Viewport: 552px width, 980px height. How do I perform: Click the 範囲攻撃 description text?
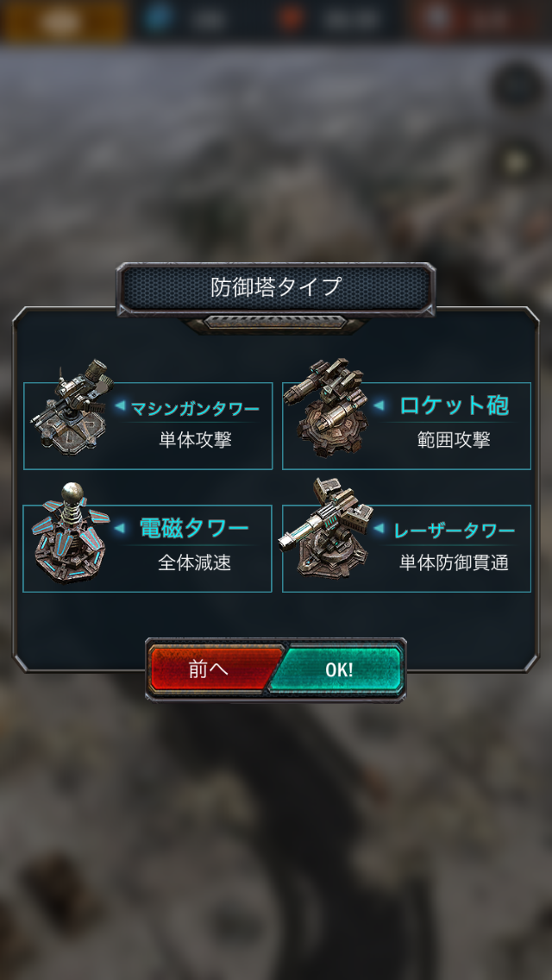click(x=454, y=439)
